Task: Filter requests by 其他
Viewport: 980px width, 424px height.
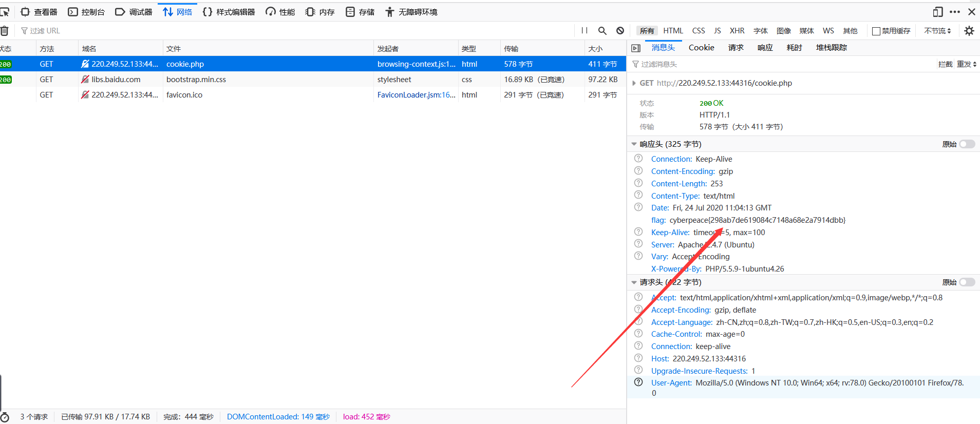Action: [x=851, y=31]
